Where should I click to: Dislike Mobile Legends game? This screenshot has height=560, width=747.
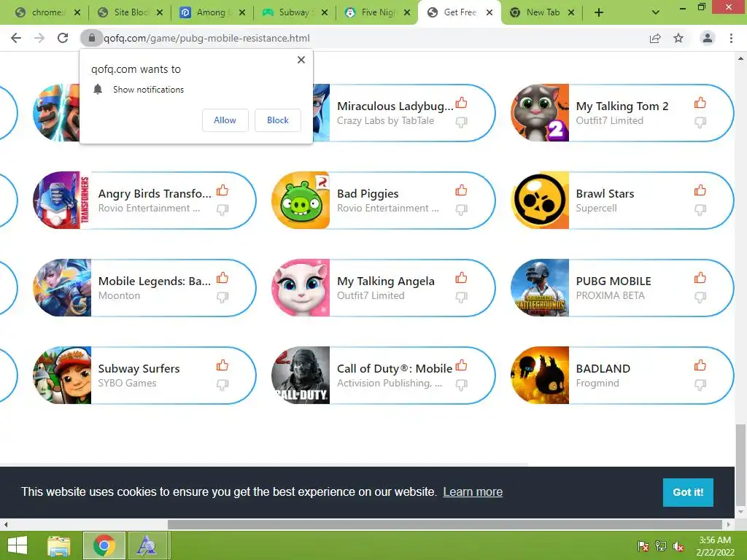pos(222,297)
